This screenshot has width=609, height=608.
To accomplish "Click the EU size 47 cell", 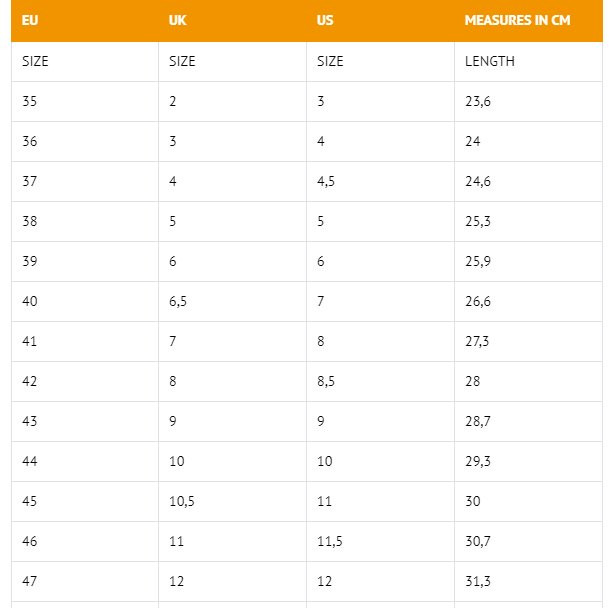I will [30, 581].
